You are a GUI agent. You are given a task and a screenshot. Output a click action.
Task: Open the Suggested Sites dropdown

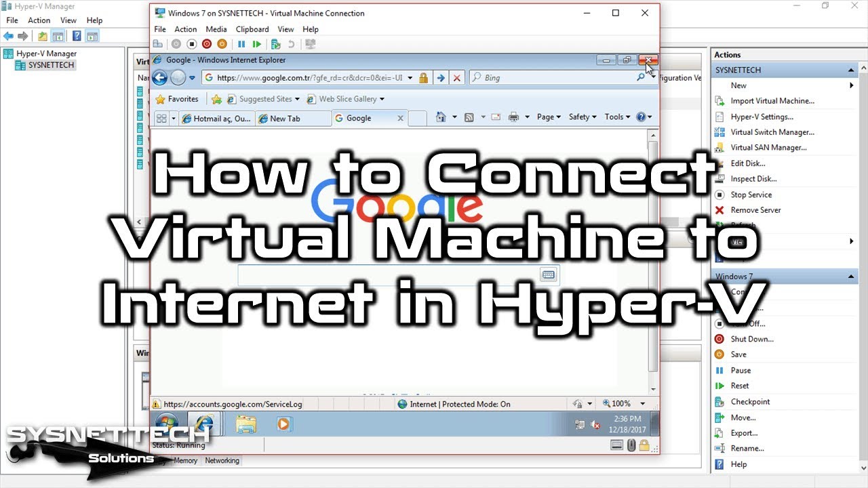pos(296,99)
